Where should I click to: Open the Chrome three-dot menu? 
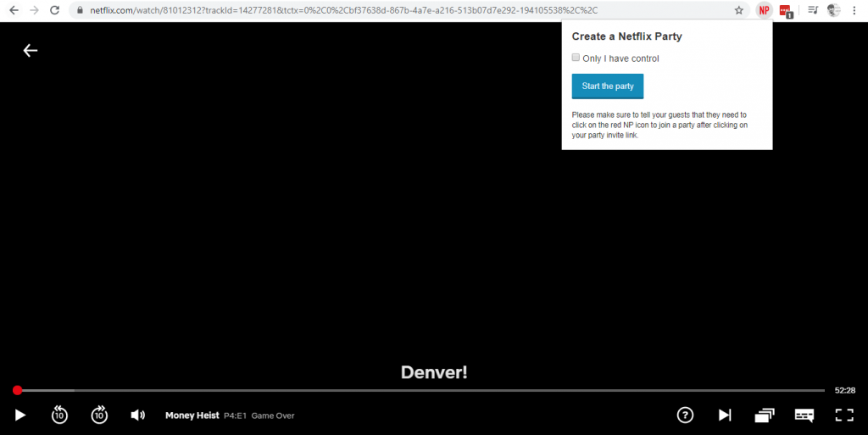pos(854,10)
